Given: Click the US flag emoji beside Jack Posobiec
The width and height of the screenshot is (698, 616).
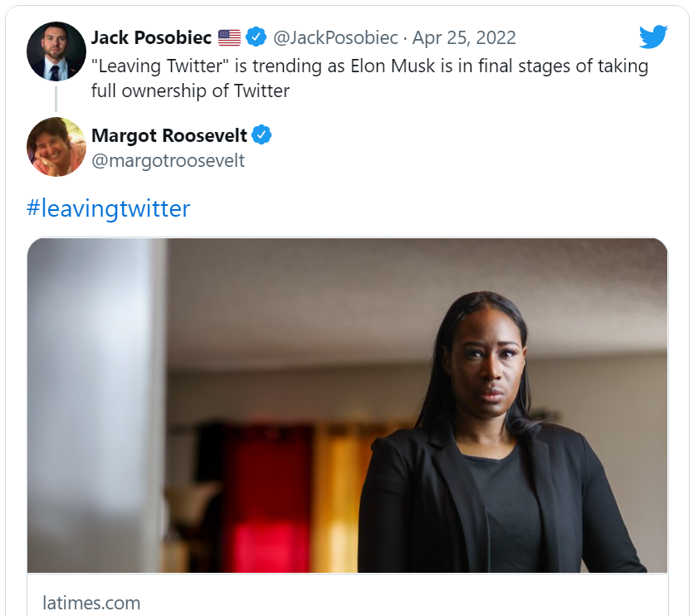Looking at the screenshot, I should 229,37.
